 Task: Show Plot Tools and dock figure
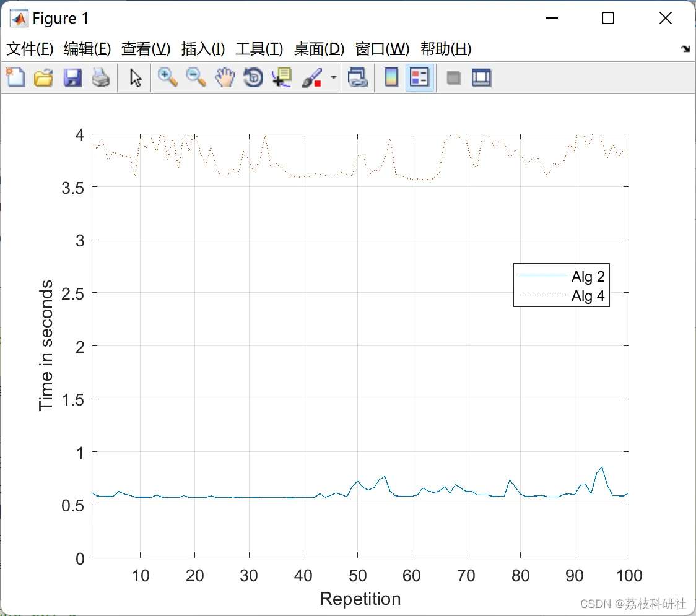pos(481,78)
